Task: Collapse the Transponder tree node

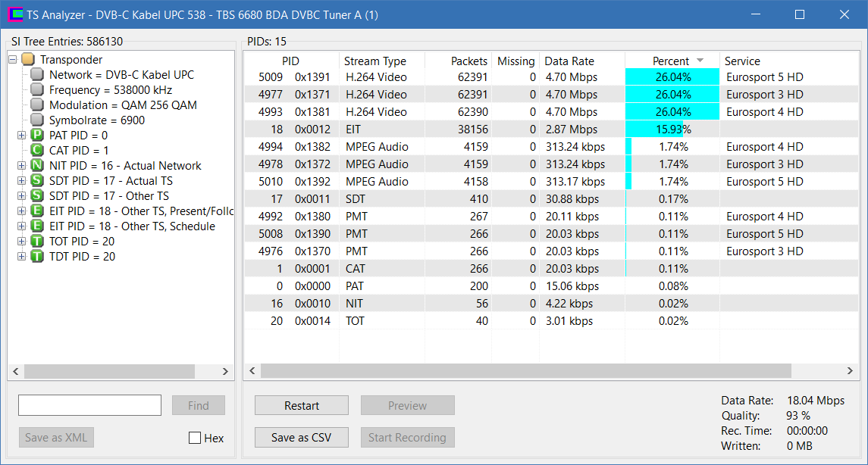Action: tap(13, 59)
